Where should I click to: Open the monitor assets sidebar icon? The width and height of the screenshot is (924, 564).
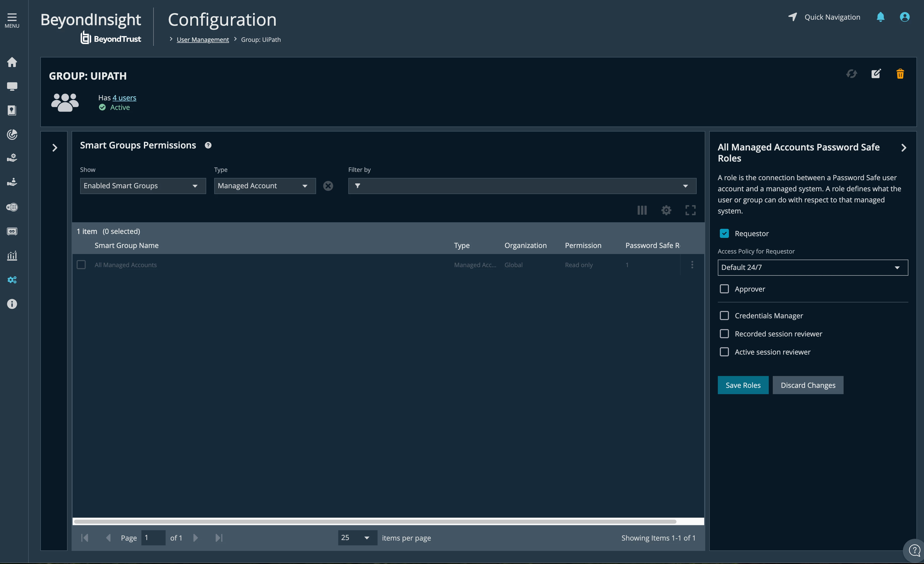click(12, 86)
